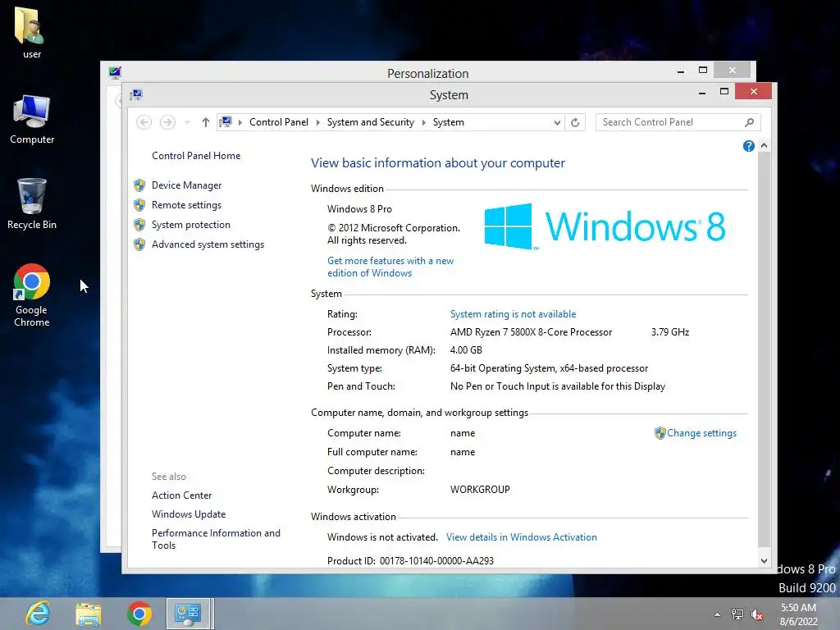Open Windows Update link
Image resolution: width=840 pixels, height=630 pixels.
point(189,514)
